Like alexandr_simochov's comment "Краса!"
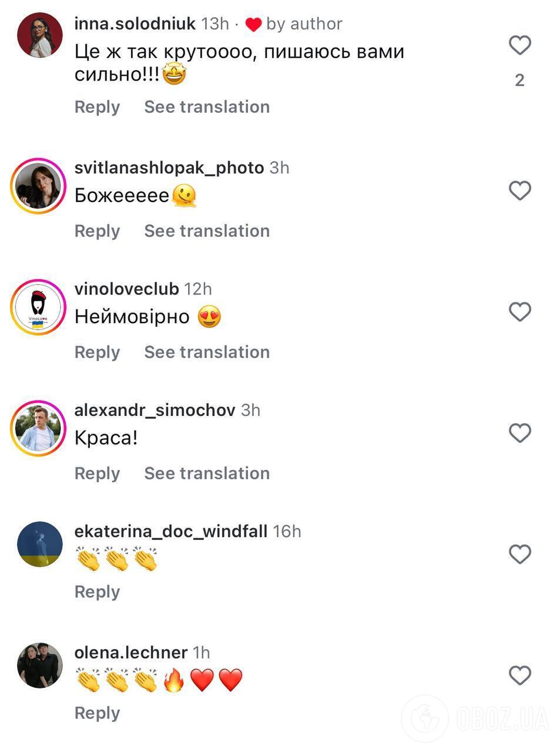 [x=519, y=433]
